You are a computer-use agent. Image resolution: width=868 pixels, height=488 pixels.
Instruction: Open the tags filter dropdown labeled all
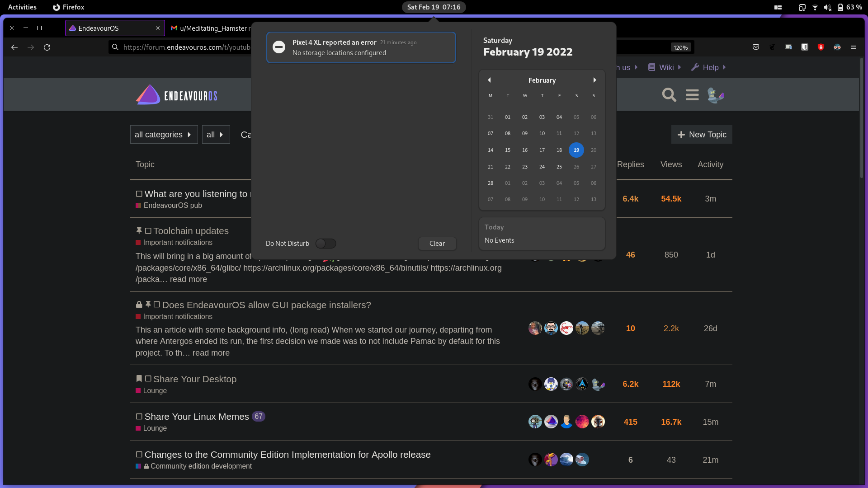click(216, 134)
